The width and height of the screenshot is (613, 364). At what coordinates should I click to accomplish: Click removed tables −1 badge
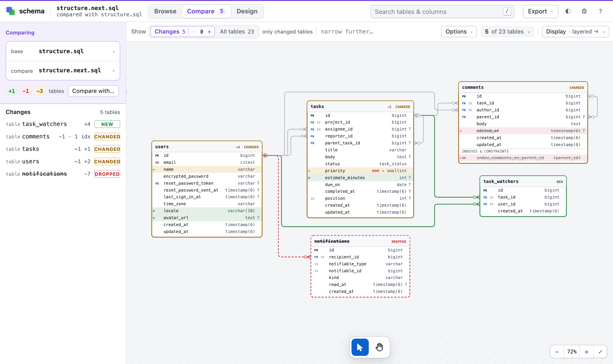[26, 91]
